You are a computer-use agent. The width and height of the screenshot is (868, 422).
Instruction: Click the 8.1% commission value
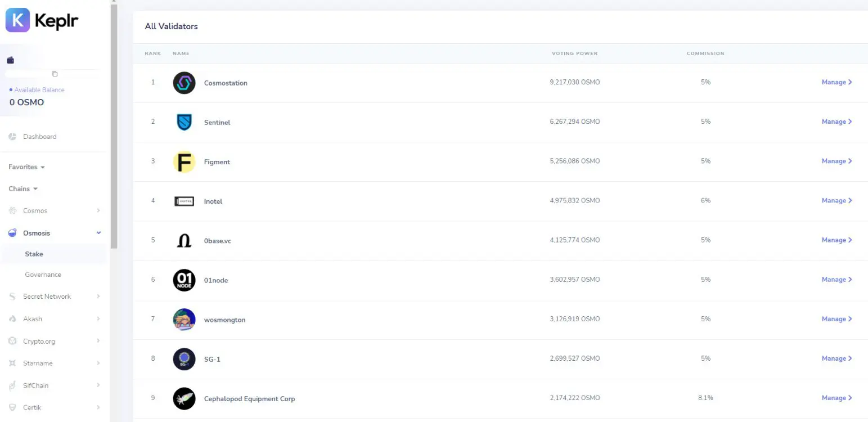point(705,398)
